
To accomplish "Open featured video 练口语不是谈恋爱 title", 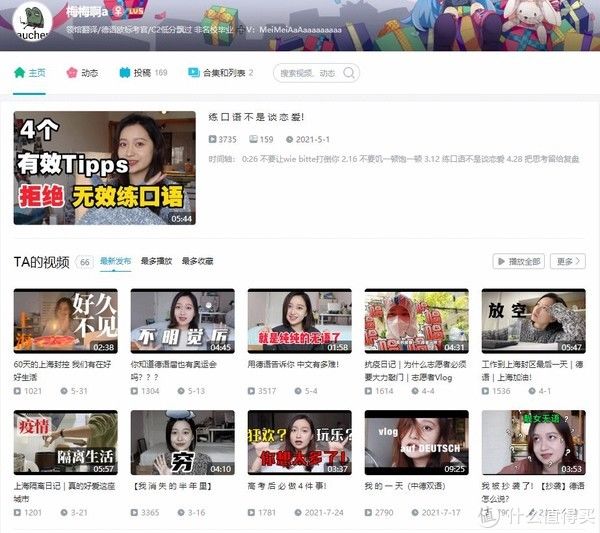I will 256,117.
